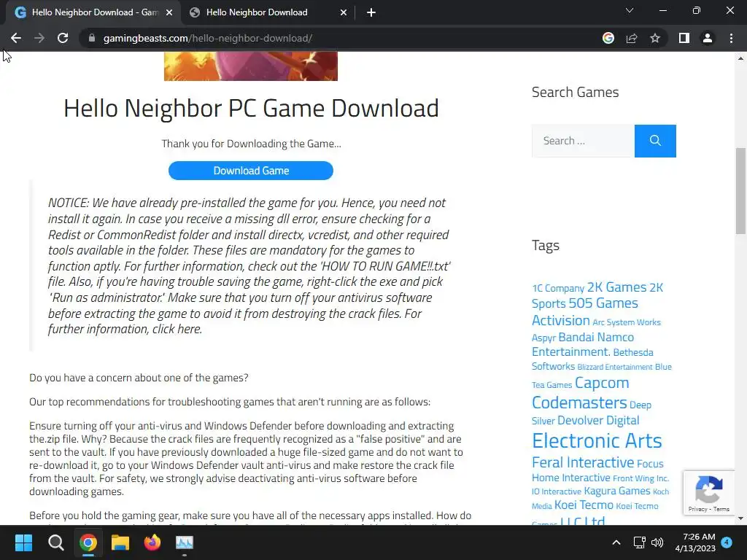
Task: Submit search with magnifier button
Action: pos(655,141)
